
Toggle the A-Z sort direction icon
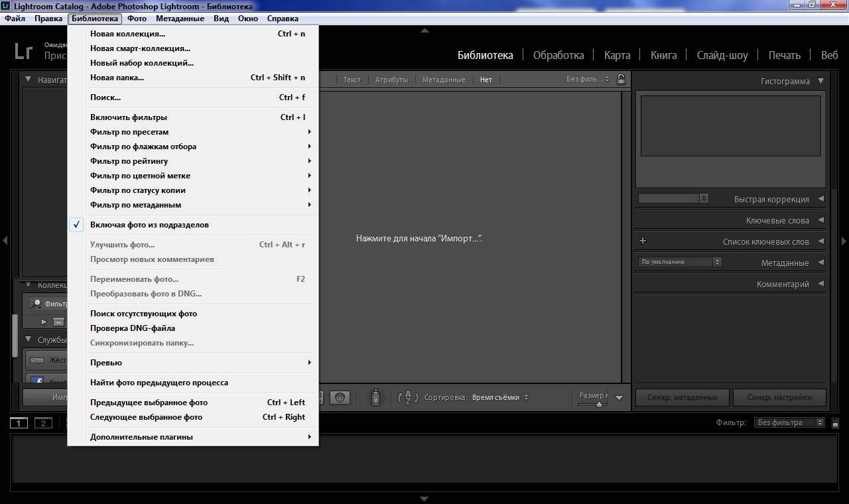pos(408,397)
